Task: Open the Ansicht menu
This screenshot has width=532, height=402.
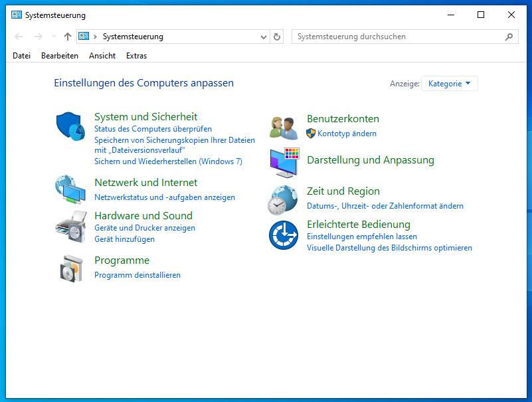Action: pyautogui.click(x=102, y=56)
